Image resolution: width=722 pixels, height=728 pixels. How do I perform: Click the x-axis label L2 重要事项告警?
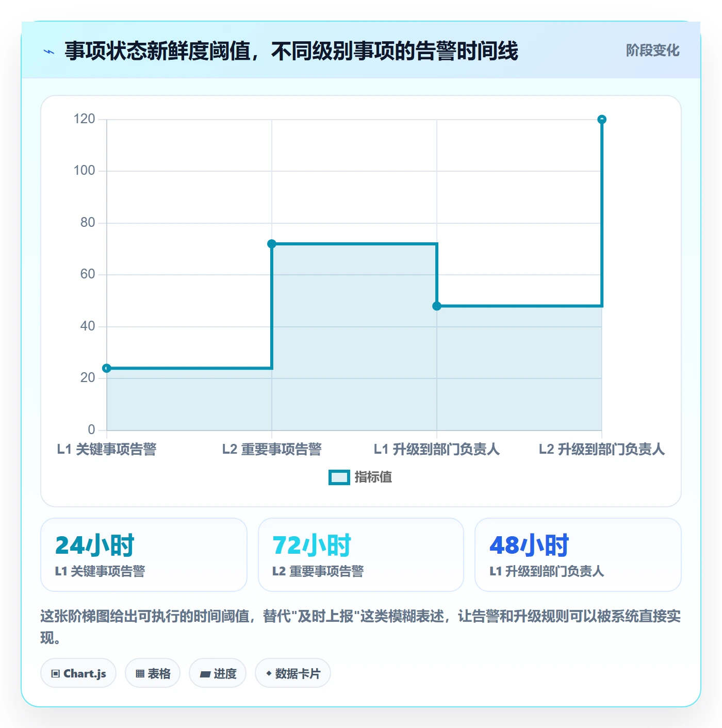[272, 450]
